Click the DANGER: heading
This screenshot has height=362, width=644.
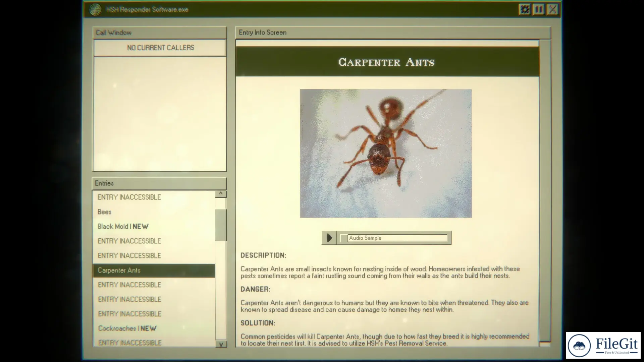(255, 289)
